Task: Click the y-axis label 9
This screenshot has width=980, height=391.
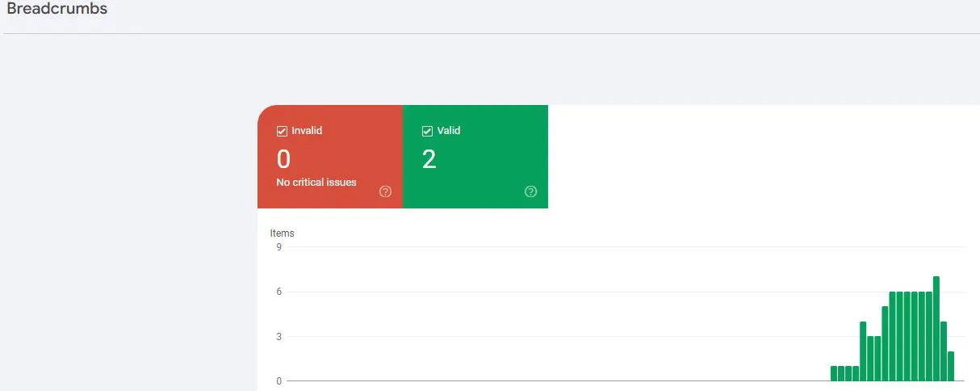Action: (x=279, y=247)
